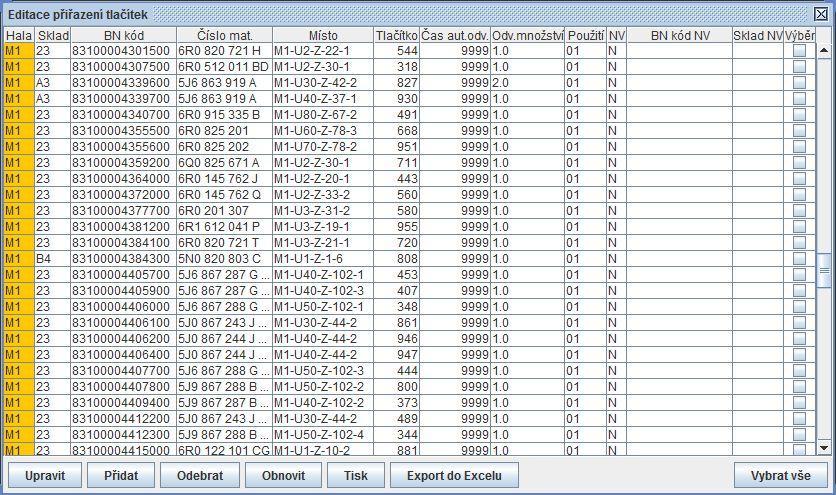Click the Obnovit button
Screen dimensions: 836x495
(x=283, y=475)
